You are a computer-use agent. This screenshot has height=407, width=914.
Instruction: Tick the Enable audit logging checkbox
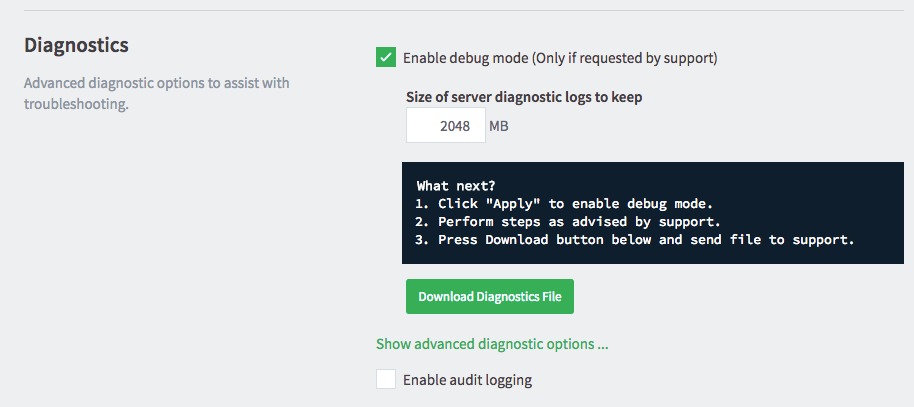click(x=386, y=379)
